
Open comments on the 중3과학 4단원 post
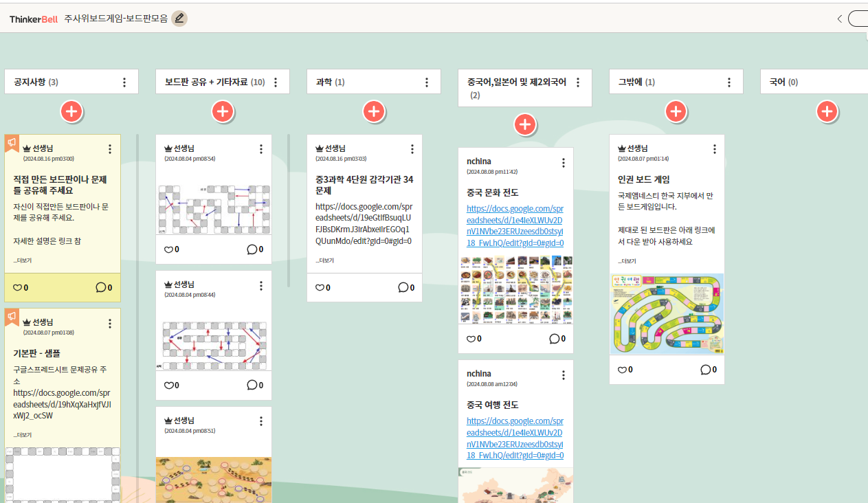[x=403, y=287]
